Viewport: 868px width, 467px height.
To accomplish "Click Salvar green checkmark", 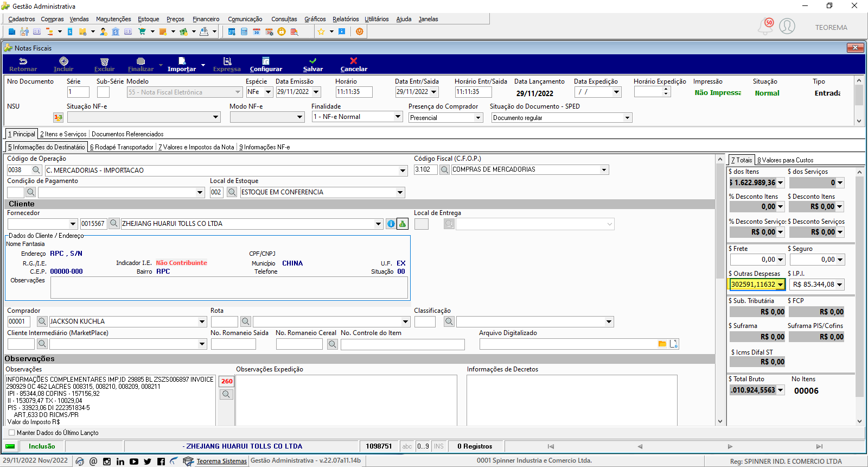I will click(x=313, y=61).
